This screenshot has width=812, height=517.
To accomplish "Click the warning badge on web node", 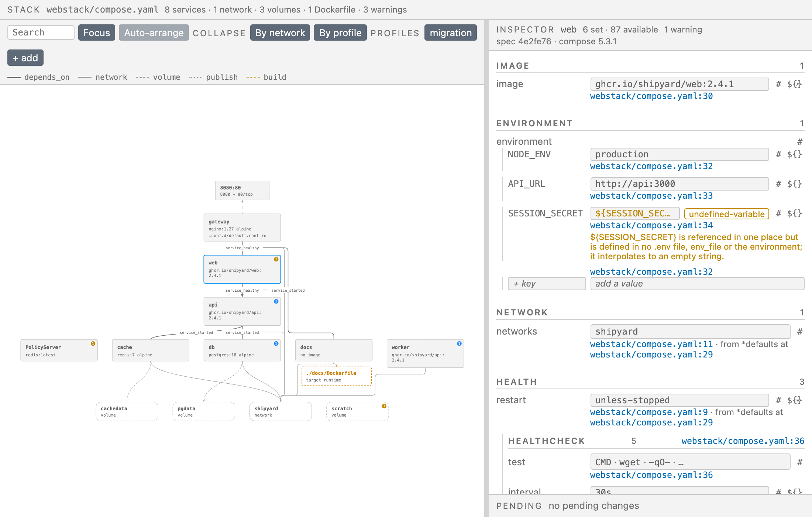I will pos(276,259).
